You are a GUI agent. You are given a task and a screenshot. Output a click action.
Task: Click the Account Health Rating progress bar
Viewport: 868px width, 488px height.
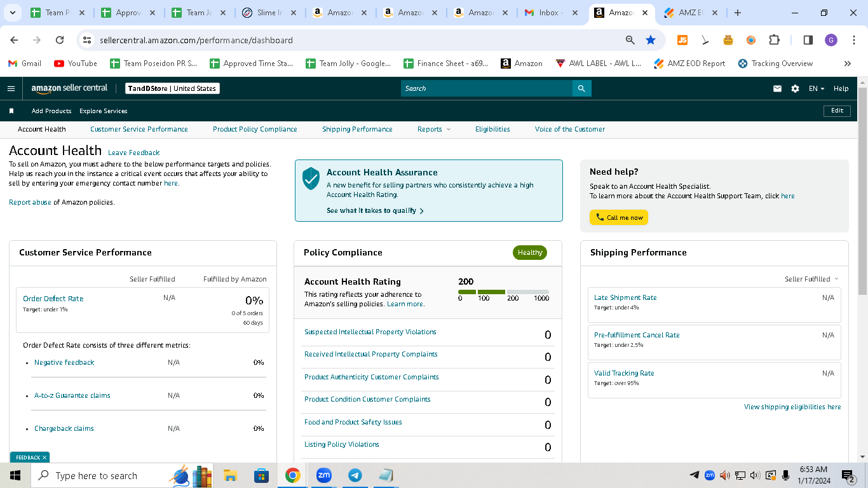point(503,292)
